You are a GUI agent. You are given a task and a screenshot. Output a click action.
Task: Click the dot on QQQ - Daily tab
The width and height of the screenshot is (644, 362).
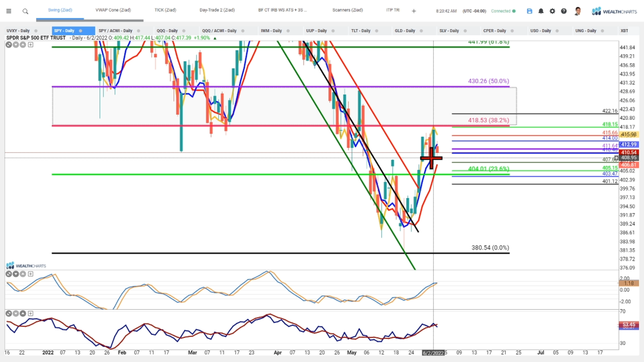(x=184, y=31)
